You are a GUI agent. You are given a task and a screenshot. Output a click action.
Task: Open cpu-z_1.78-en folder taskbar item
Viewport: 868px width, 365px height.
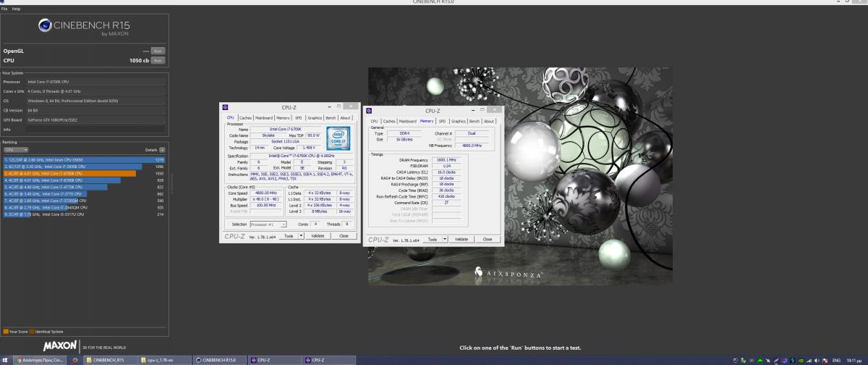[x=164, y=359]
